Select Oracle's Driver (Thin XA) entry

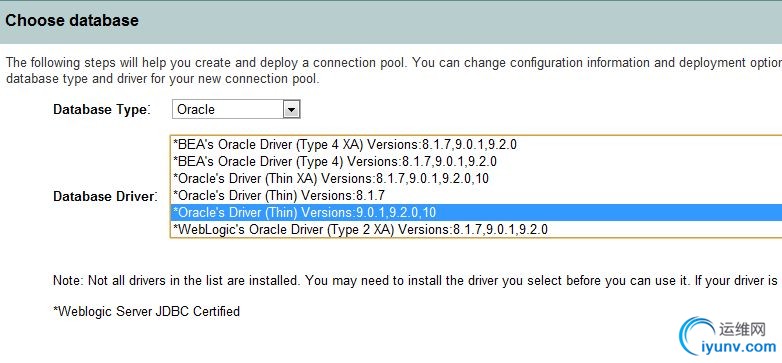[476, 179]
